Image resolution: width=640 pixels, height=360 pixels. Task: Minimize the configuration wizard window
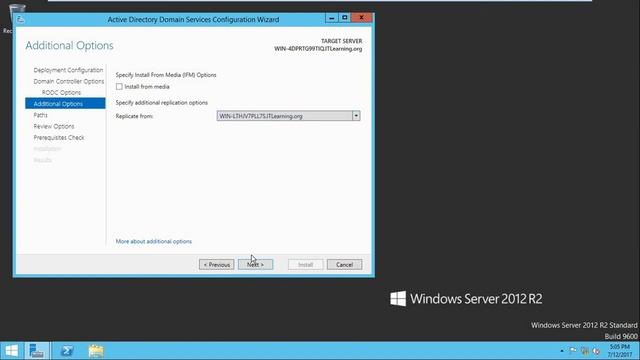331,18
